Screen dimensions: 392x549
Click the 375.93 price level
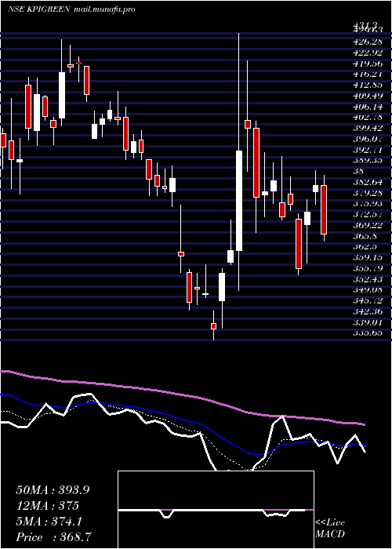click(368, 204)
